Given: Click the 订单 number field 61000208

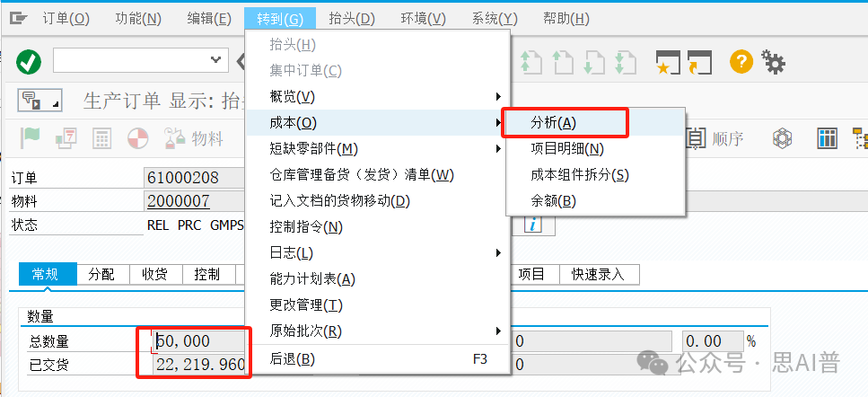Looking at the screenshot, I should pos(195,178).
